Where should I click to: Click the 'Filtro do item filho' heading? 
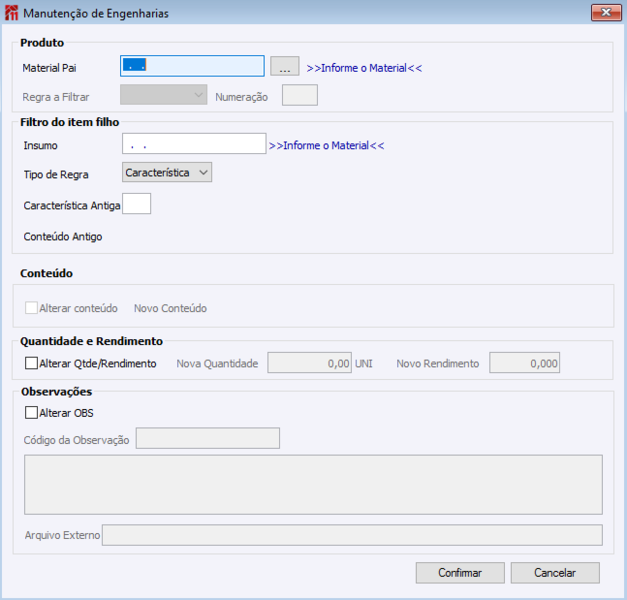pos(70,122)
